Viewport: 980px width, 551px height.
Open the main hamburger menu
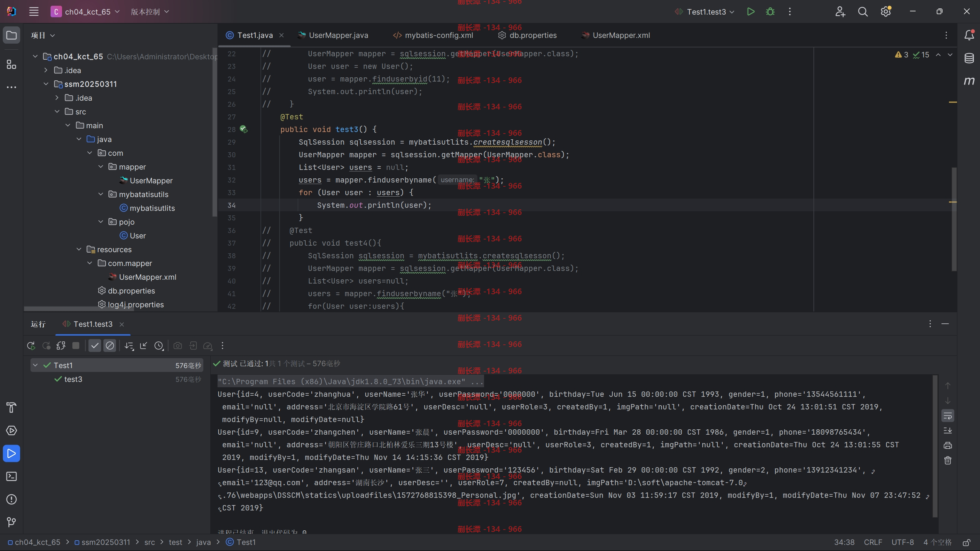(x=34, y=11)
